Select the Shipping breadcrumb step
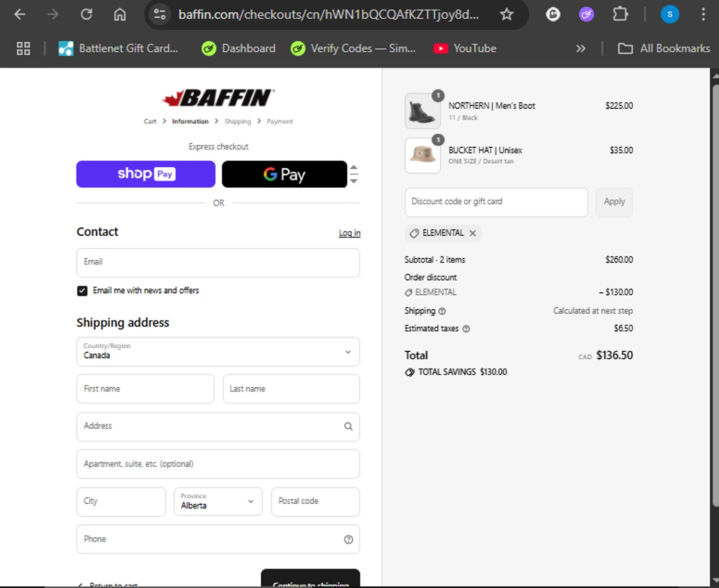Screen dimensions: 719x588 [x=238, y=121]
